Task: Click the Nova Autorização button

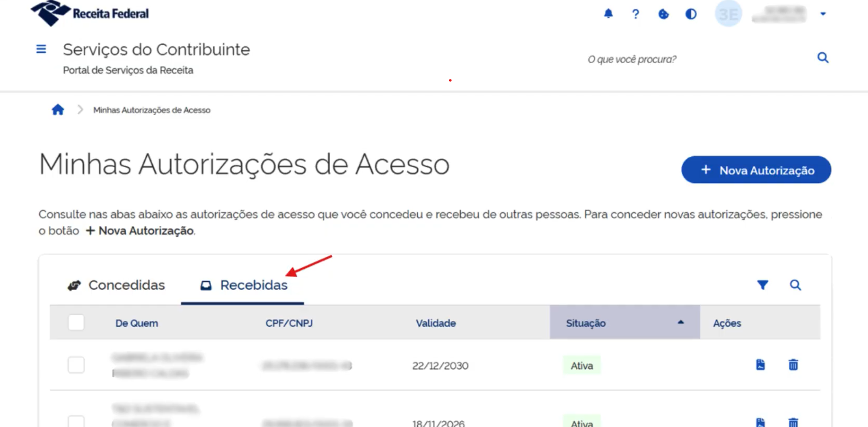Action: click(756, 170)
